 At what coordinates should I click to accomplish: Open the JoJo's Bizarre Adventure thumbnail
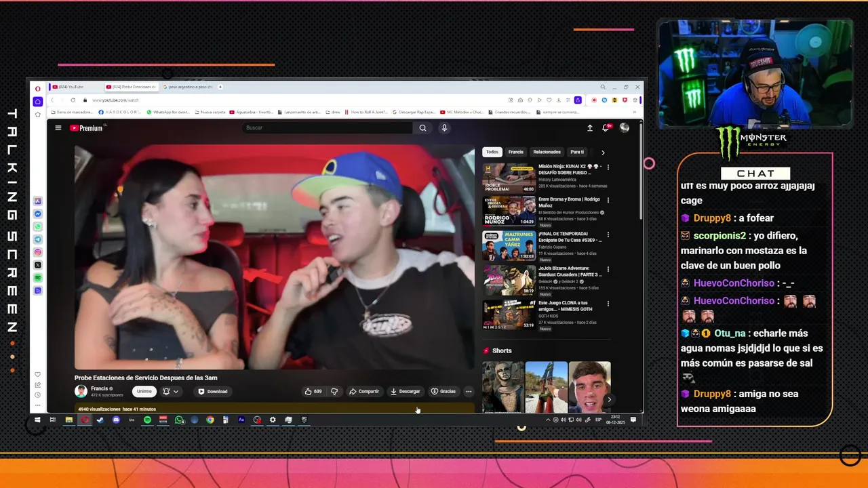(x=509, y=279)
